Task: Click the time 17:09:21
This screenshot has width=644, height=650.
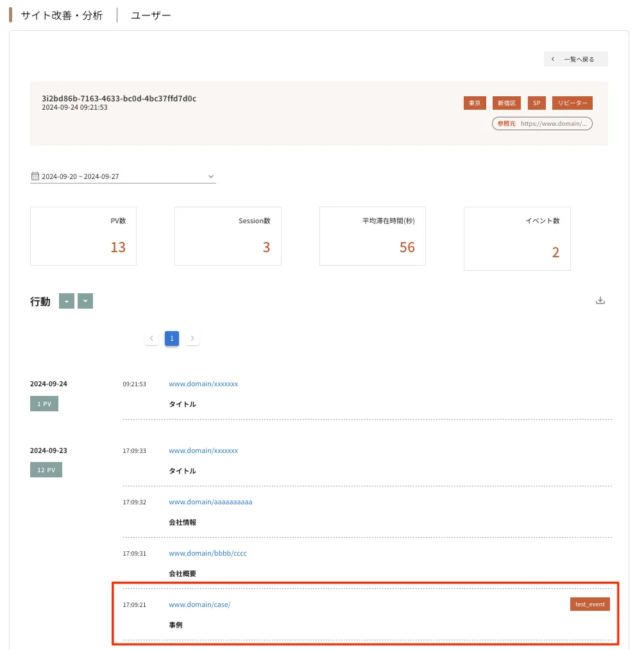Action: 134,605
